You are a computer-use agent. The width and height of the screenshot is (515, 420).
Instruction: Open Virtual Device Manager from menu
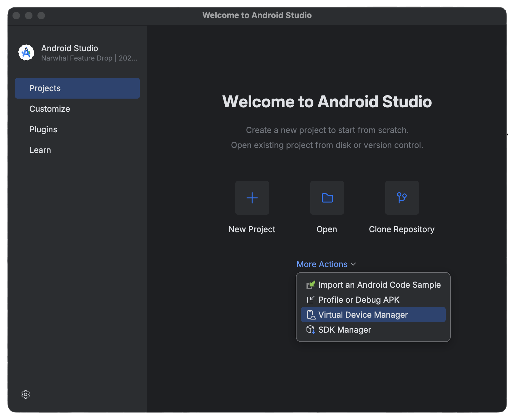pos(373,315)
